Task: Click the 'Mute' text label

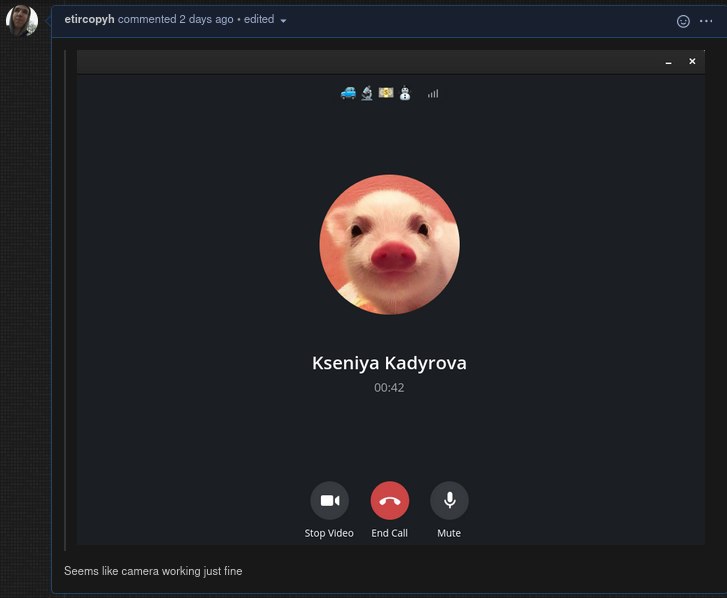Action: 449,533
